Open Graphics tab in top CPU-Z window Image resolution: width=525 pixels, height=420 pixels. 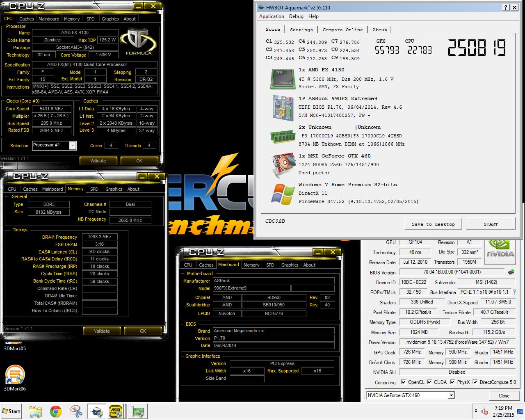pyautogui.click(x=110, y=19)
